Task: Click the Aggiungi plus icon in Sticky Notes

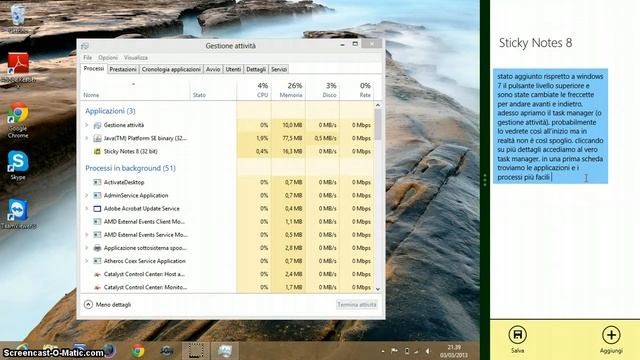Action: coord(611,335)
